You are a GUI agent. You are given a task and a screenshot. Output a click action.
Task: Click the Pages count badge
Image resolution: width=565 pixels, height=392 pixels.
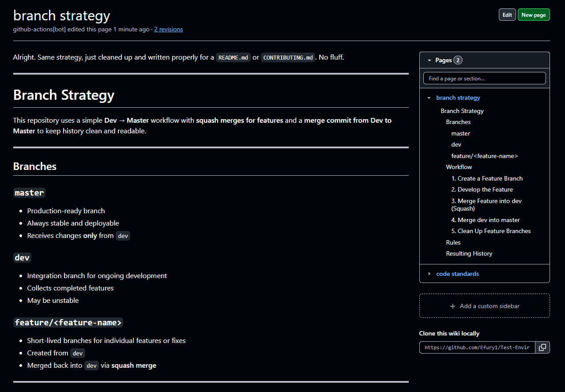click(458, 60)
